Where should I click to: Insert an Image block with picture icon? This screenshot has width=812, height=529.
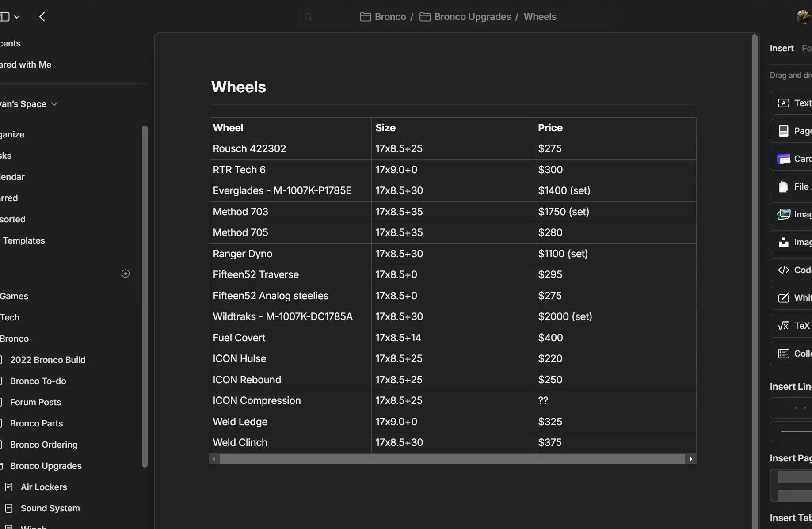click(791, 214)
